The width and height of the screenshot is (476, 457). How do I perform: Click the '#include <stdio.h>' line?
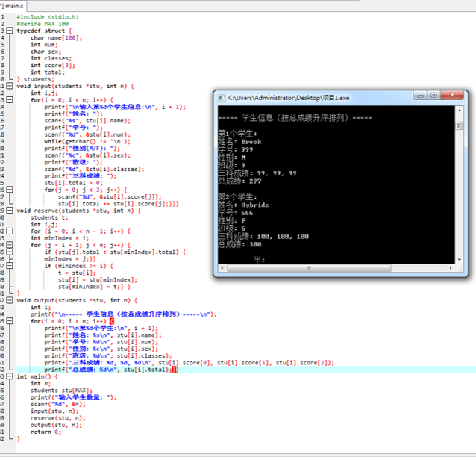tap(48, 17)
